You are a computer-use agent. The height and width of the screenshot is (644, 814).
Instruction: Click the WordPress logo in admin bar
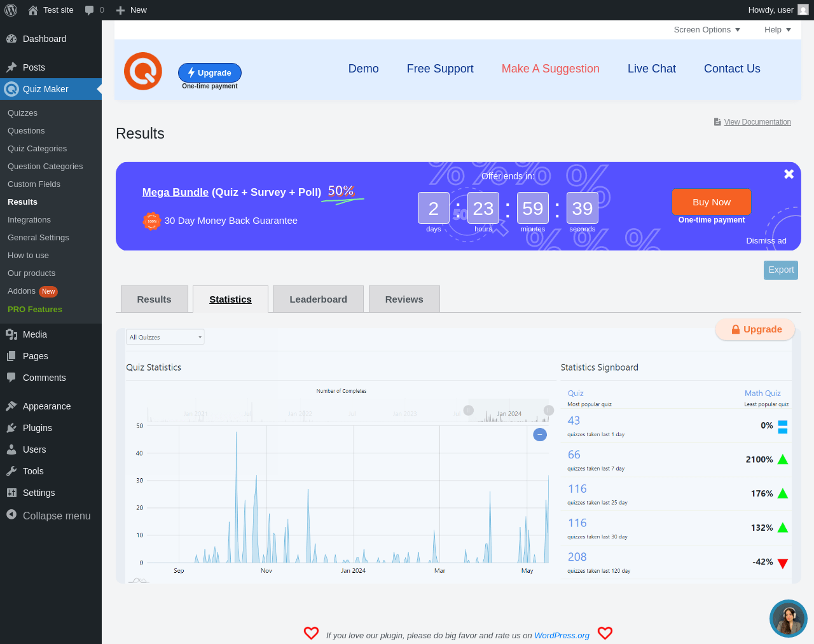[x=10, y=10]
